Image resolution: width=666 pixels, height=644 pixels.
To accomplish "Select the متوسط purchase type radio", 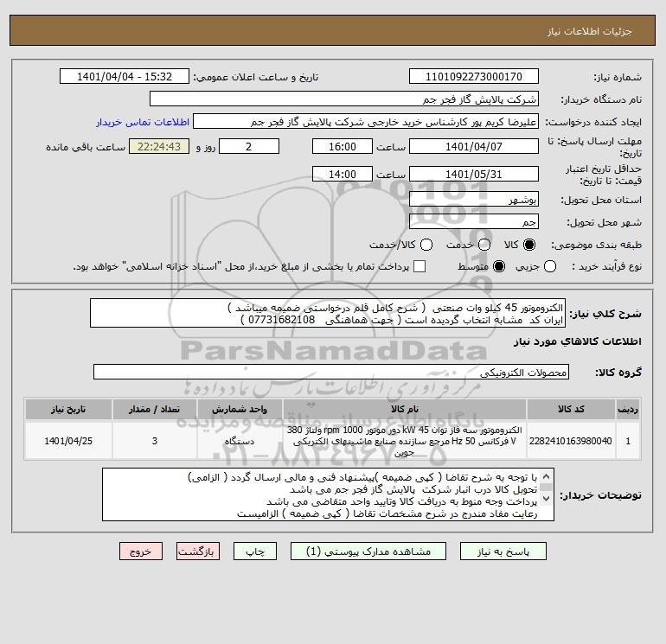I will click(499, 266).
